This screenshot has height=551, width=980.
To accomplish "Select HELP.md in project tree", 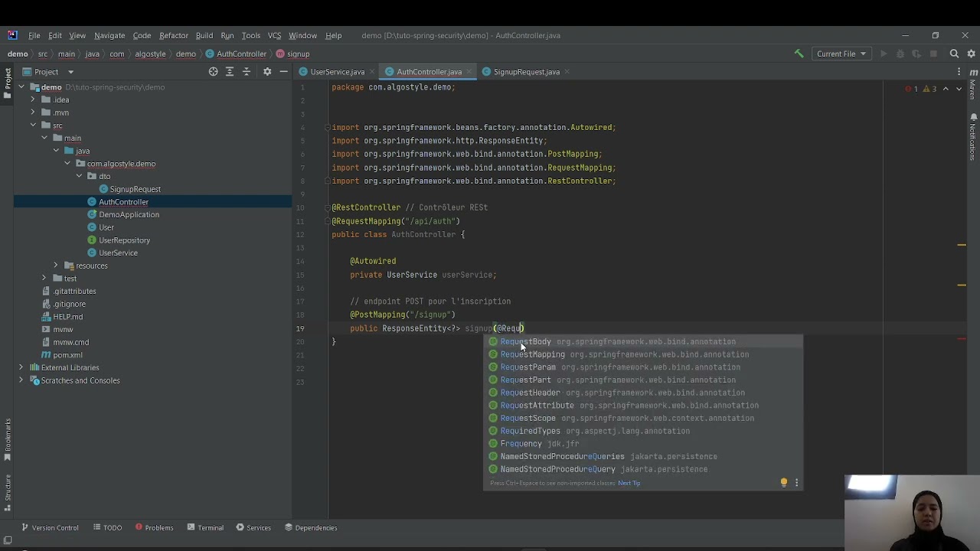I will coord(67,317).
